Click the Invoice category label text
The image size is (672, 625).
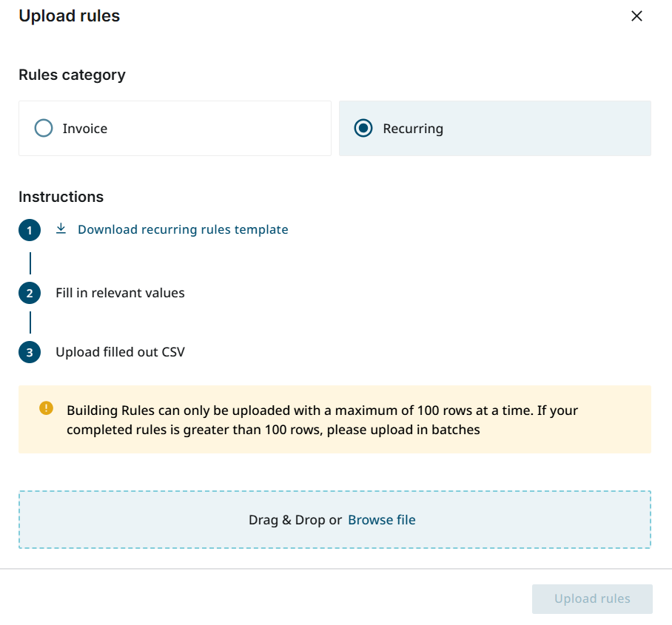click(85, 129)
